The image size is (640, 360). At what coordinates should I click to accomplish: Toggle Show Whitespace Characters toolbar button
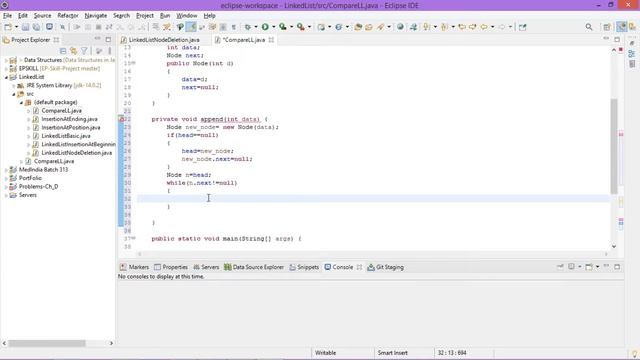(x=233, y=27)
